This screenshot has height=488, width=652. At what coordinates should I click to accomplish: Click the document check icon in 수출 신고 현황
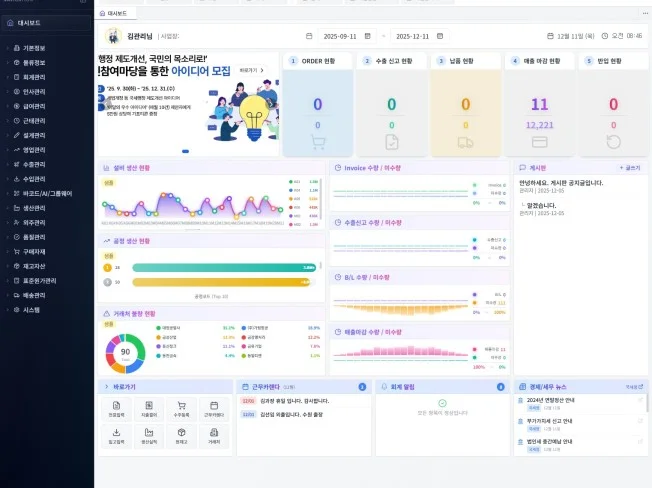tap(391, 142)
